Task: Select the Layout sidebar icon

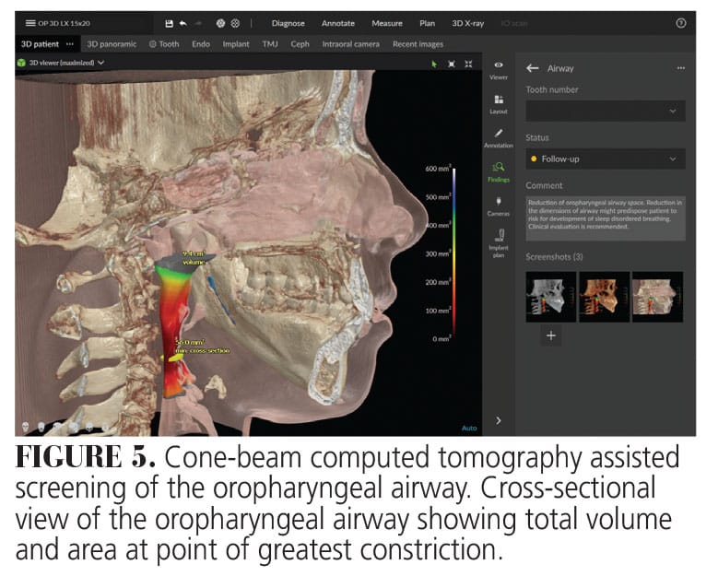Action: tap(499, 100)
